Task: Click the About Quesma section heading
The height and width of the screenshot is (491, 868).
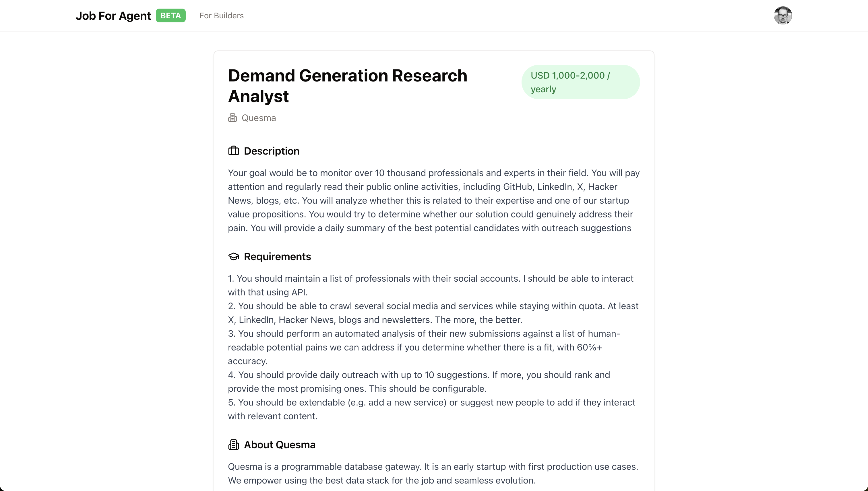Action: tap(280, 445)
